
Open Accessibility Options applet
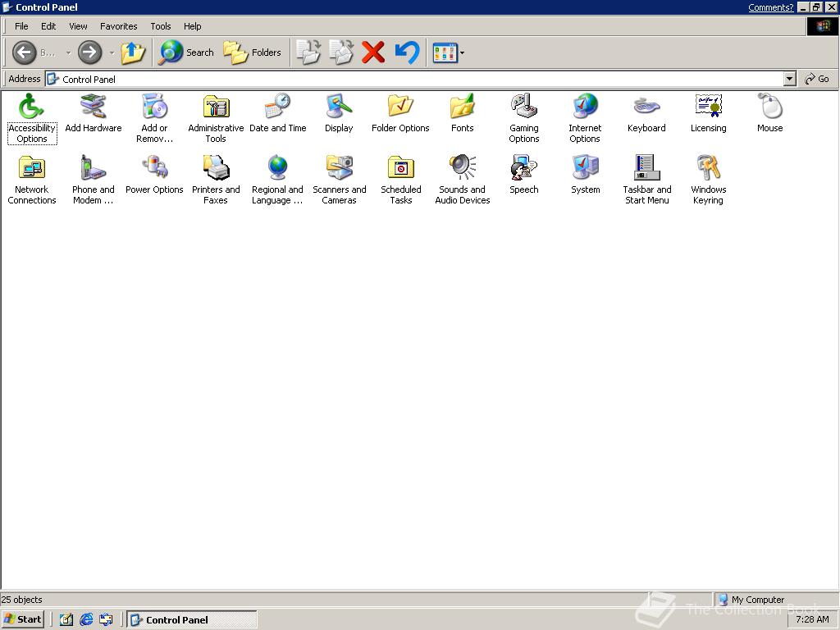pos(32,118)
